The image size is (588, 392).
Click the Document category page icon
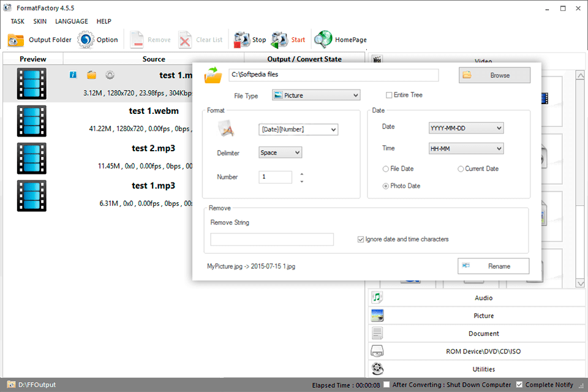[x=377, y=333]
